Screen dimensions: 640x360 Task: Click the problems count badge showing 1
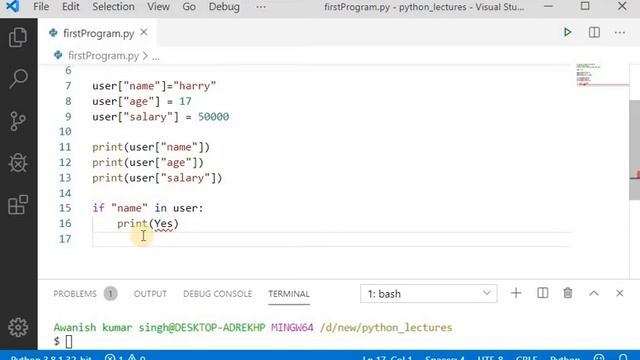110,293
